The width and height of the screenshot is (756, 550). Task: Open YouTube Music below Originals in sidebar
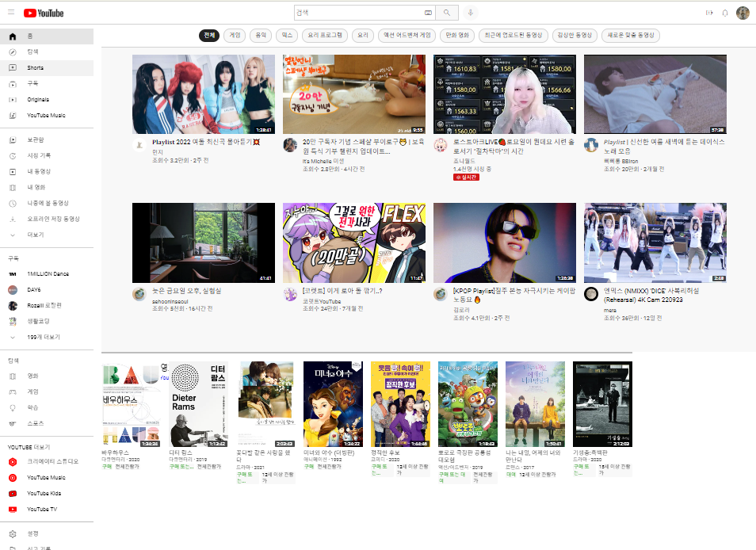47,116
